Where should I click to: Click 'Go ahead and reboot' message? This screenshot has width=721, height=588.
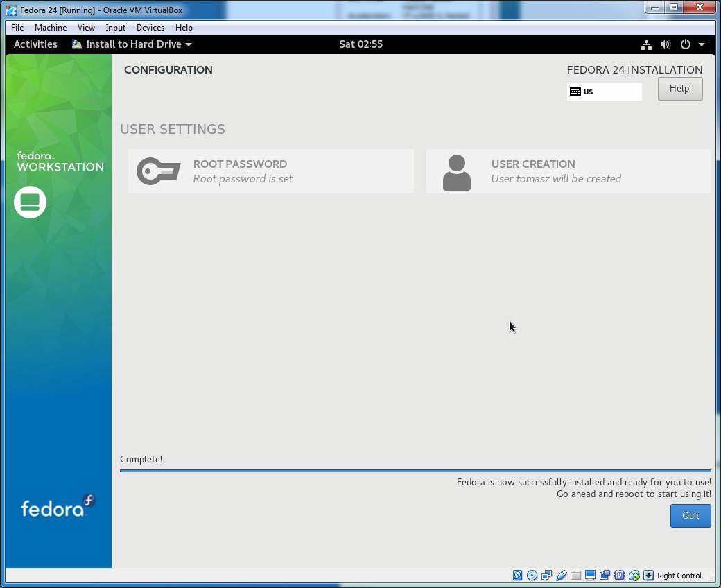pyautogui.click(x=634, y=494)
